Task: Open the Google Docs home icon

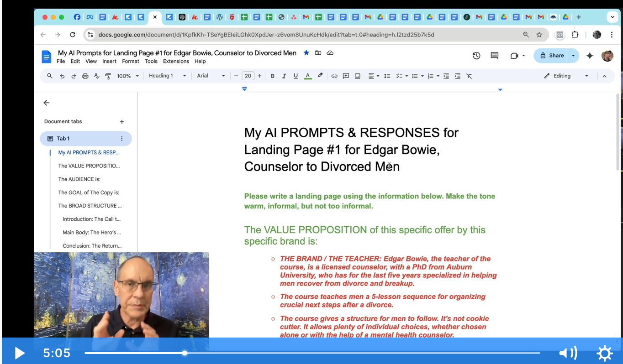Action: [x=46, y=57]
